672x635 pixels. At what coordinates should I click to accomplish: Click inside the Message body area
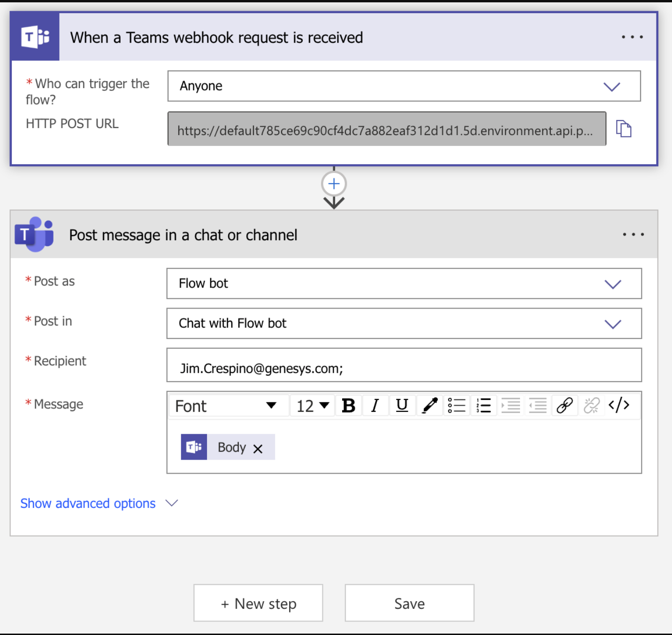pos(404,447)
